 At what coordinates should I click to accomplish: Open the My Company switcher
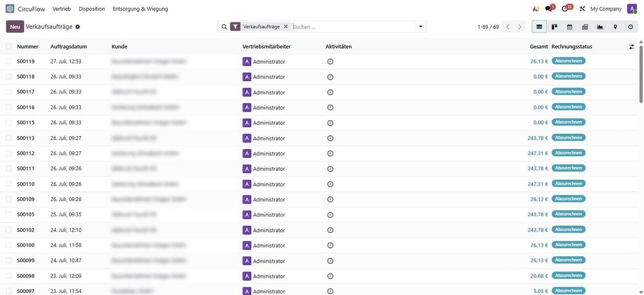pyautogui.click(x=606, y=9)
